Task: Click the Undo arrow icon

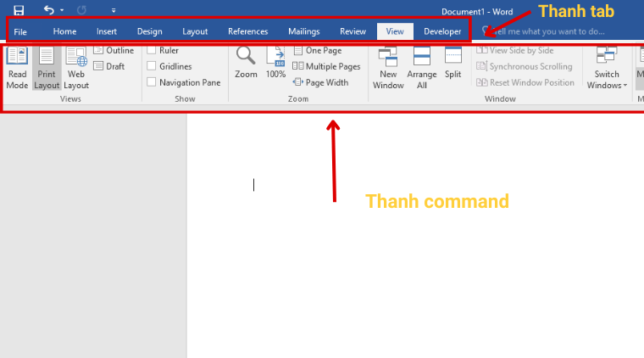Action: 48,10
